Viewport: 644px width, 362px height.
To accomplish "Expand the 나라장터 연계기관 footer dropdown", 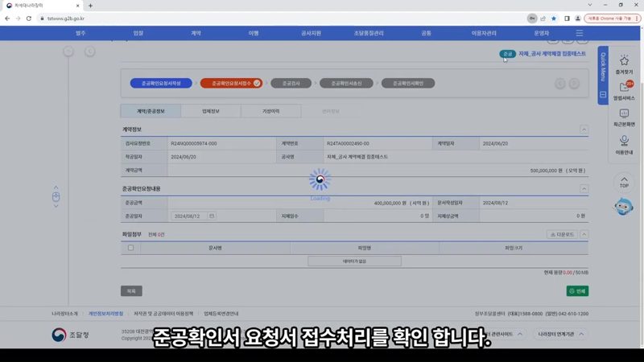I will pyautogui.click(x=560, y=334).
